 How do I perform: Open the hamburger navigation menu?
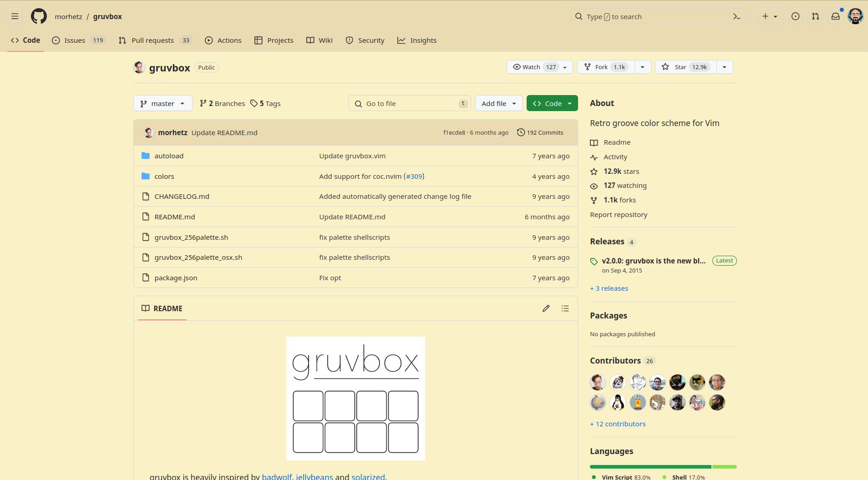(15, 16)
